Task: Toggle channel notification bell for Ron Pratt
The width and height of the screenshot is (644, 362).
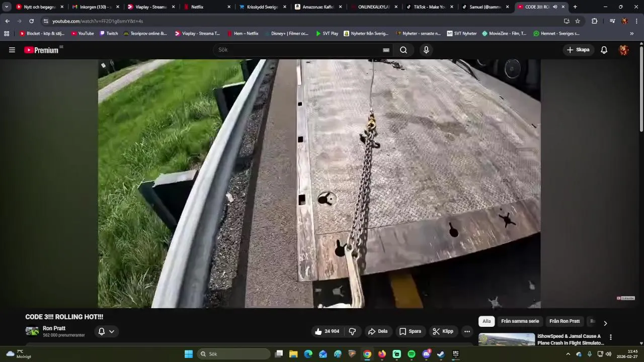Action: (106, 331)
